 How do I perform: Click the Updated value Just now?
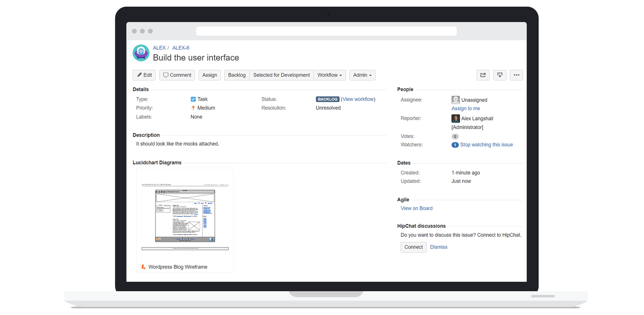[x=461, y=181]
